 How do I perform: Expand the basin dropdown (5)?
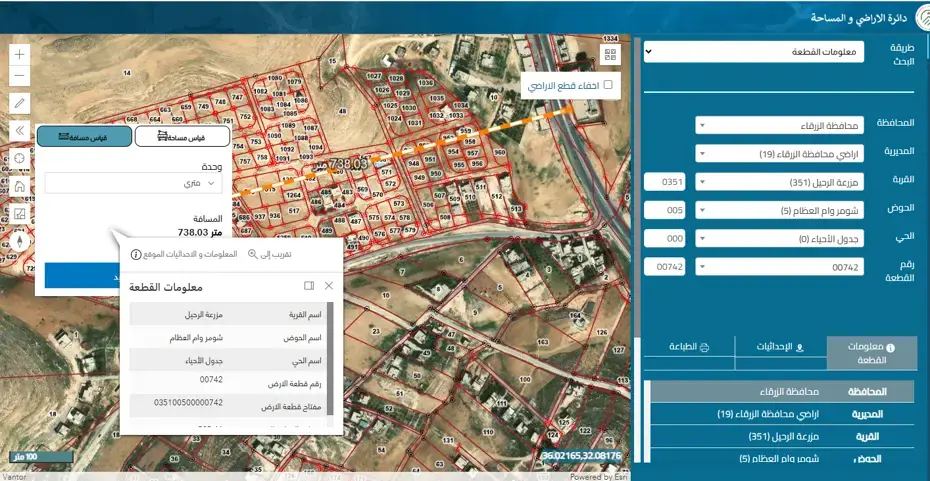pos(779,210)
